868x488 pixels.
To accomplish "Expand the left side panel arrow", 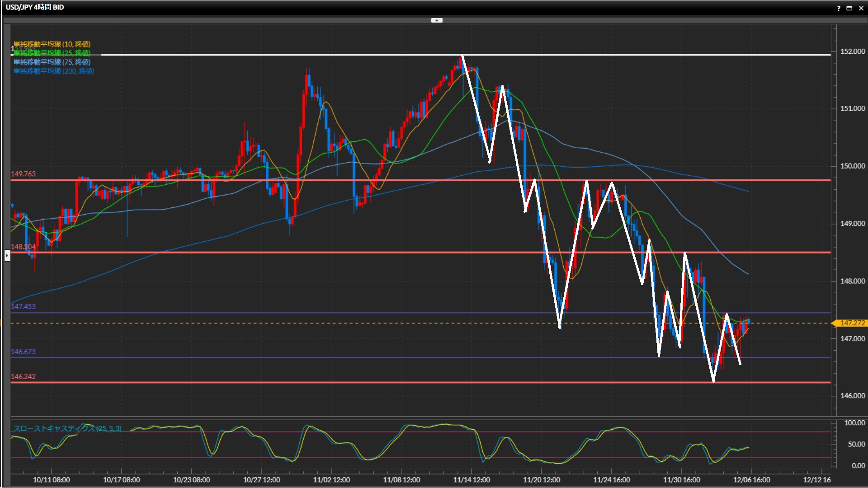I will [7, 256].
